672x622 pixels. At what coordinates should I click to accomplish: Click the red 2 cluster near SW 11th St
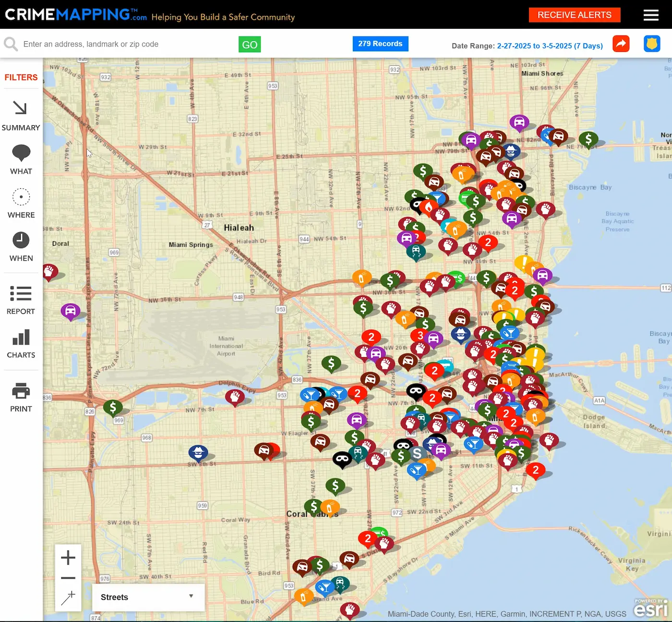click(536, 470)
